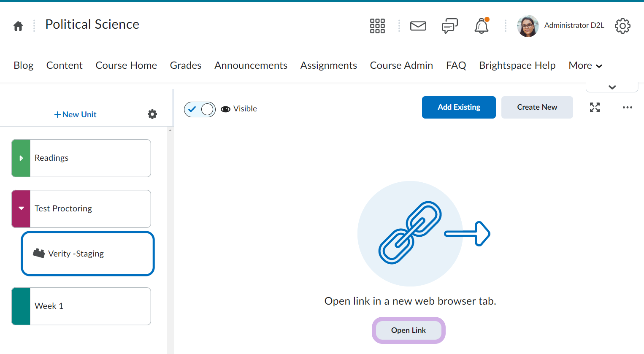Expand the Readings unit arrow
The width and height of the screenshot is (644, 354).
(21, 158)
